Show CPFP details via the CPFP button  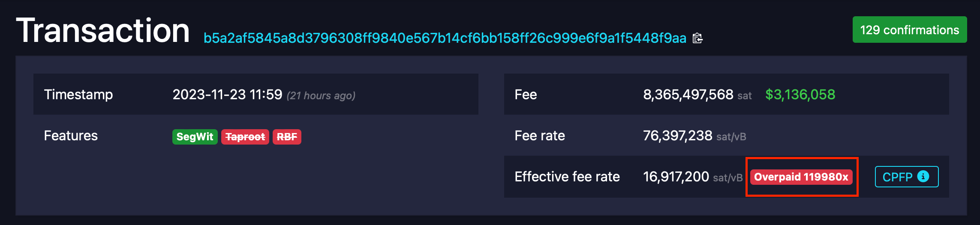tap(898, 177)
